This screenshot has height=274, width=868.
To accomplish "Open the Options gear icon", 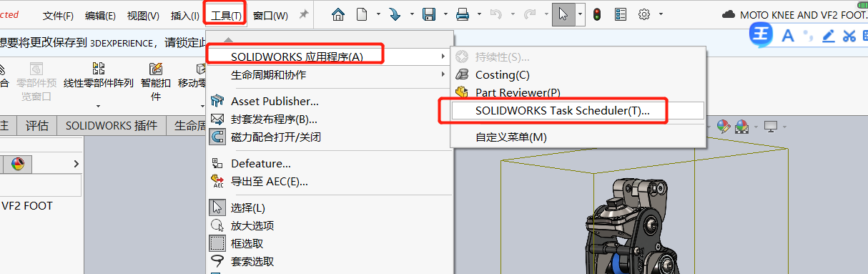I will pos(643,14).
